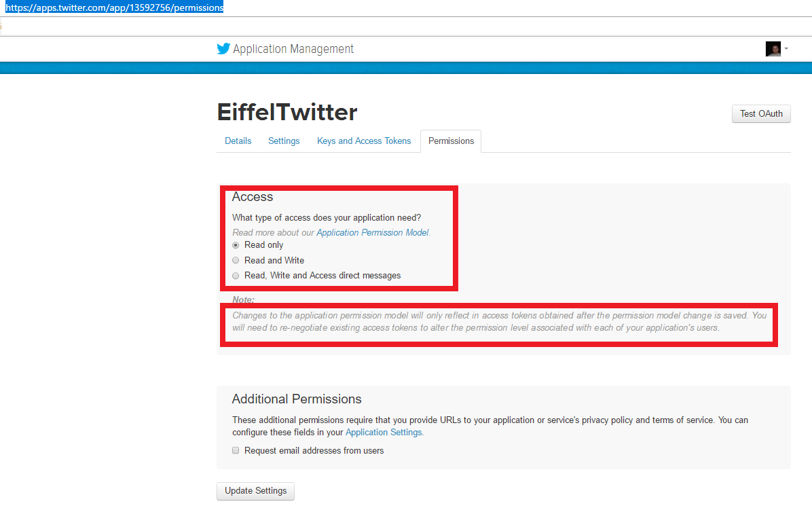Click the Application Management header title
The height and width of the screenshot is (510, 812).
293,49
